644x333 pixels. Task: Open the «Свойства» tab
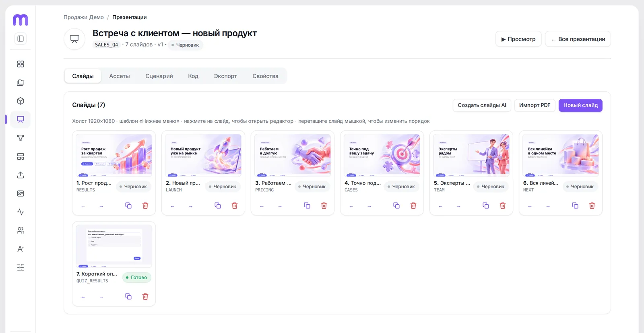tap(265, 76)
